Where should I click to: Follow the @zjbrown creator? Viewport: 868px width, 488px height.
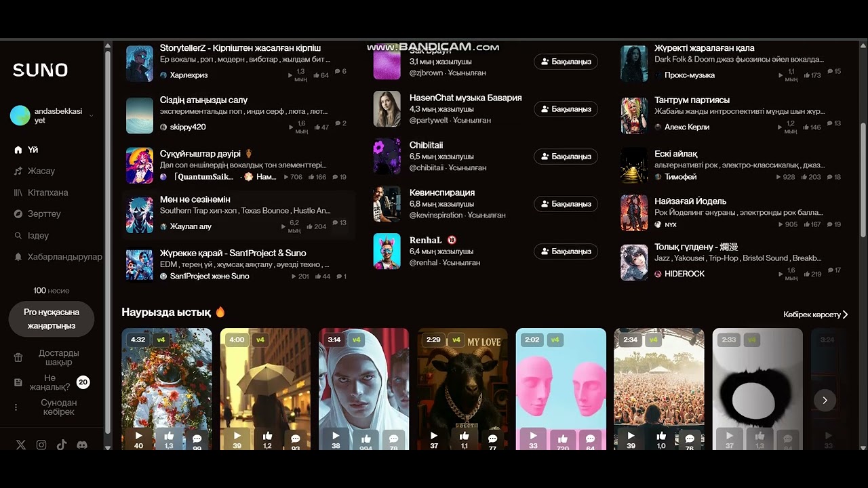tap(566, 62)
